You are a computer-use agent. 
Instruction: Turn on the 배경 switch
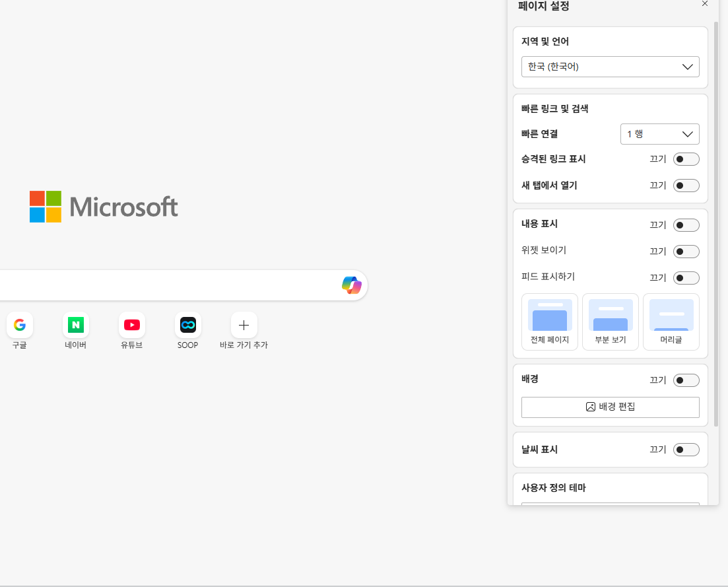click(x=686, y=380)
